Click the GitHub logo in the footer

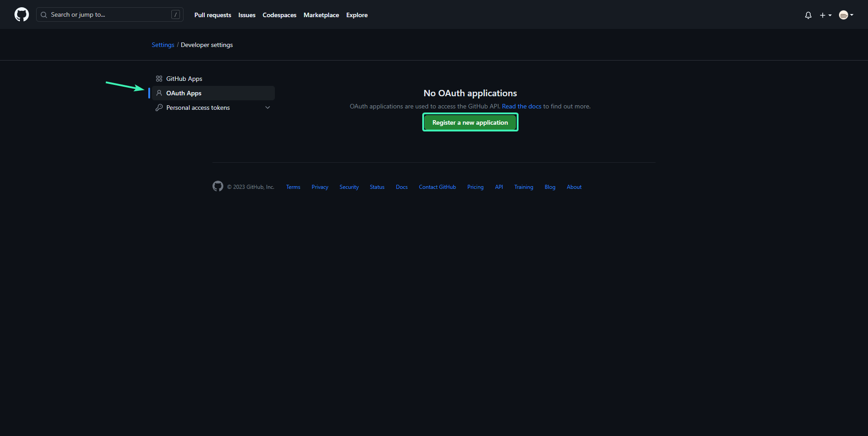click(217, 186)
